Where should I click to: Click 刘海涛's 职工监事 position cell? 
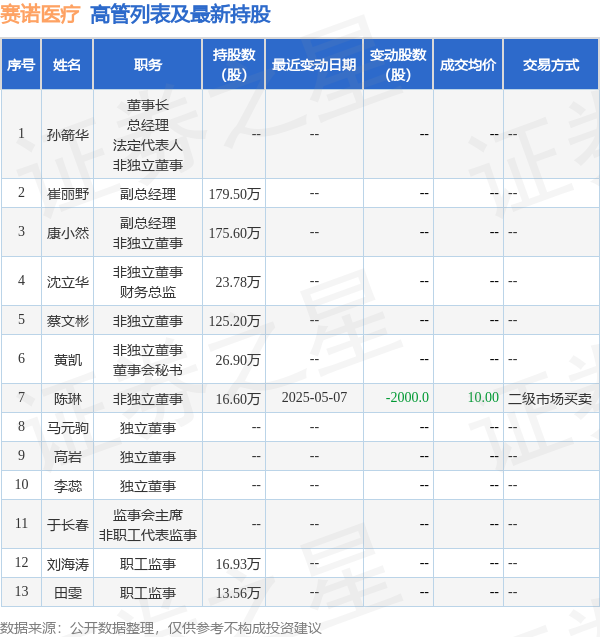[x=148, y=564]
